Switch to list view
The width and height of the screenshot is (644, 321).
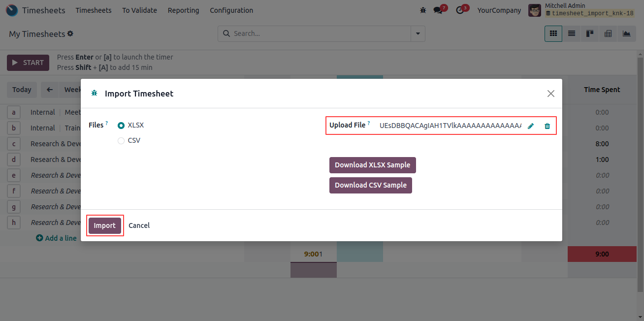(x=572, y=33)
